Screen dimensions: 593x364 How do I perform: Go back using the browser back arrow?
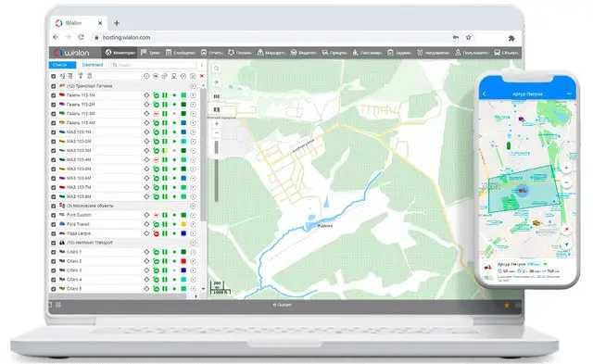tap(56, 37)
